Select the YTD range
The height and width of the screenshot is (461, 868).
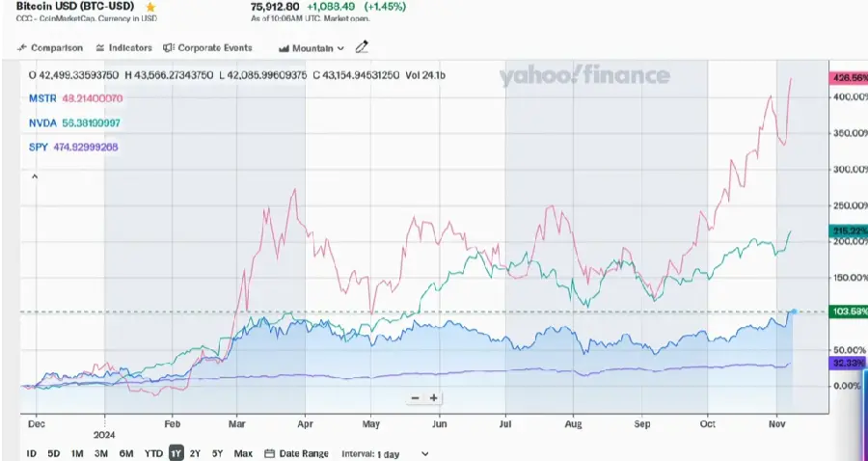[153, 454]
